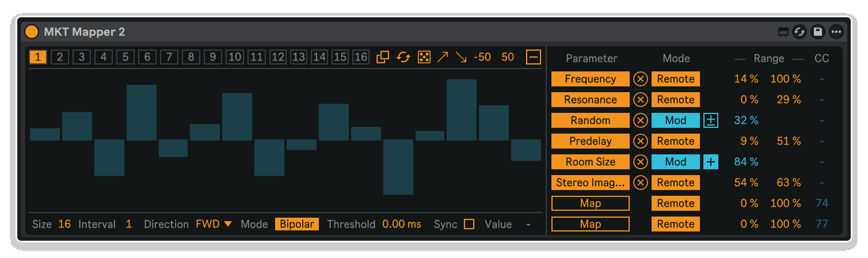This screenshot has width=868, height=258.
Task: Select sequence slot 2
Action: [59, 57]
